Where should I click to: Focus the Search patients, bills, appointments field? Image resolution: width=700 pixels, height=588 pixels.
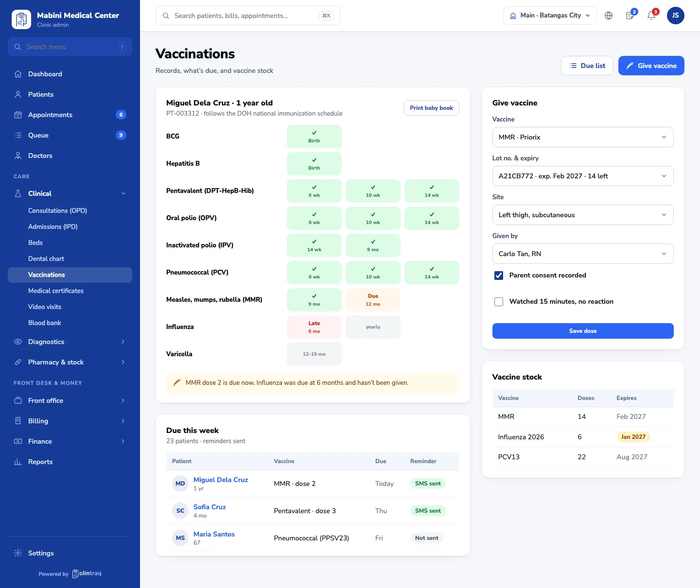[x=247, y=16]
